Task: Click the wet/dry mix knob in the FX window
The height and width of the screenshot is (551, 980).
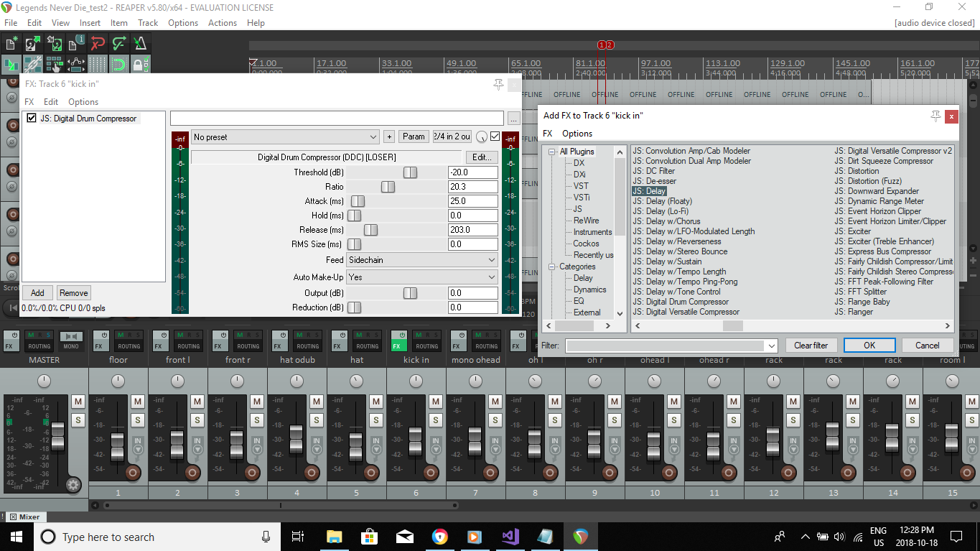Action: pos(482,136)
